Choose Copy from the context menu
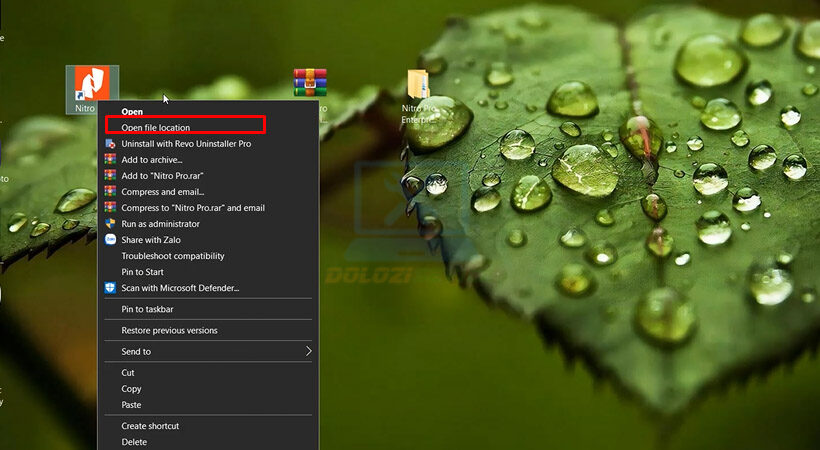This screenshot has width=820, height=450. [131, 389]
